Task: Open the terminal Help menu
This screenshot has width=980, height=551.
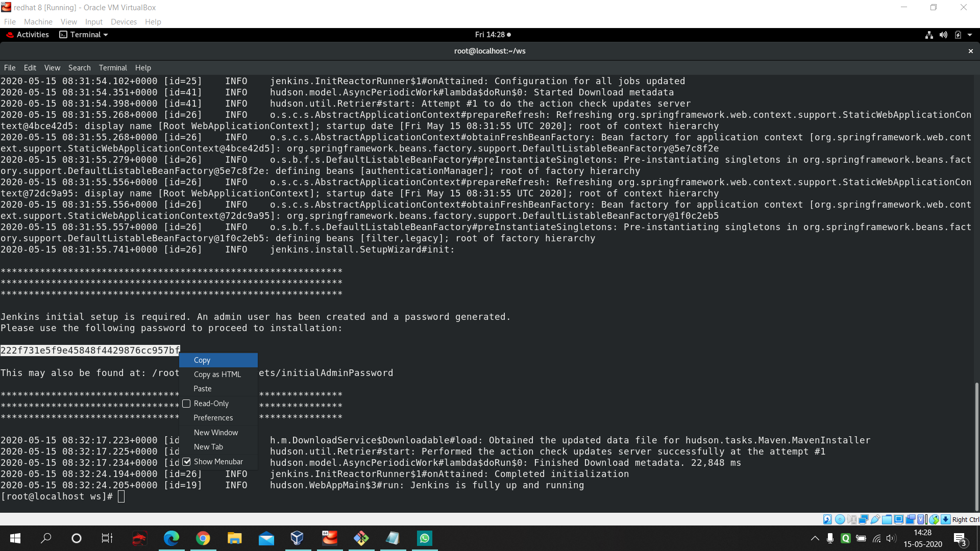Action: click(143, 68)
